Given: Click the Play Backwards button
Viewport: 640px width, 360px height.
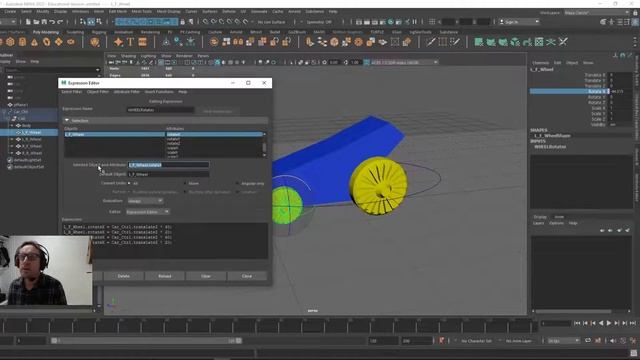Looking at the screenshot, I should click(601, 323).
